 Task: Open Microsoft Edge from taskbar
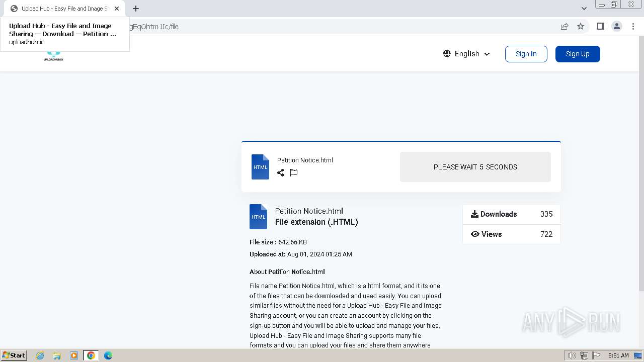(x=108, y=355)
